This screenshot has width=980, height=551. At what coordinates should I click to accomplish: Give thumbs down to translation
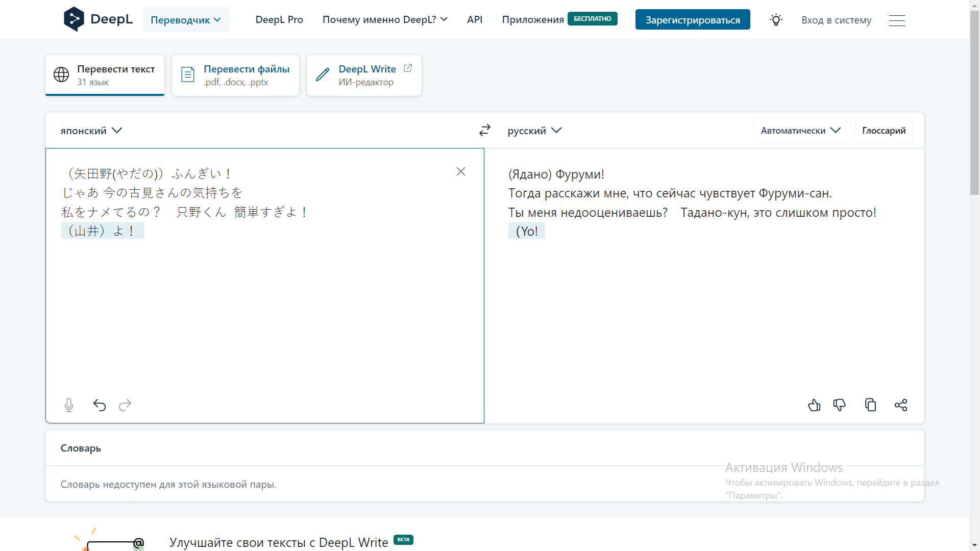coord(840,405)
